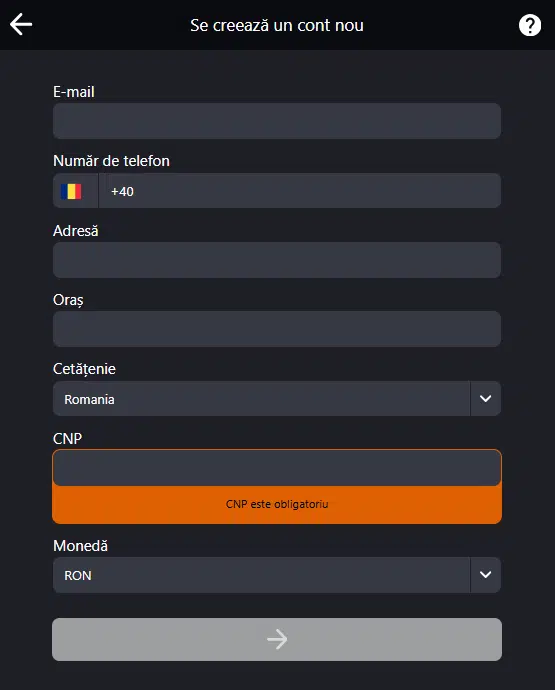
Task: Expand the Cetățenie dropdown chevron
Action: click(485, 399)
